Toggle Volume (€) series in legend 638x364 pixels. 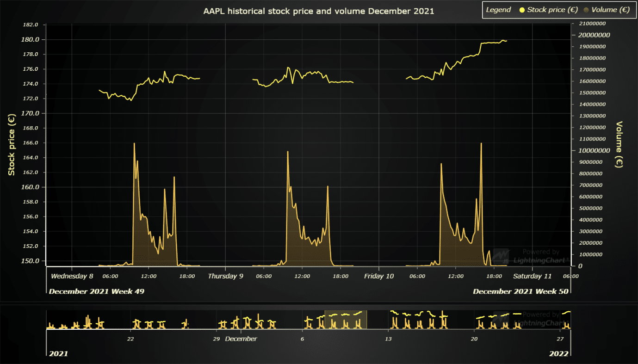pyautogui.click(x=610, y=10)
